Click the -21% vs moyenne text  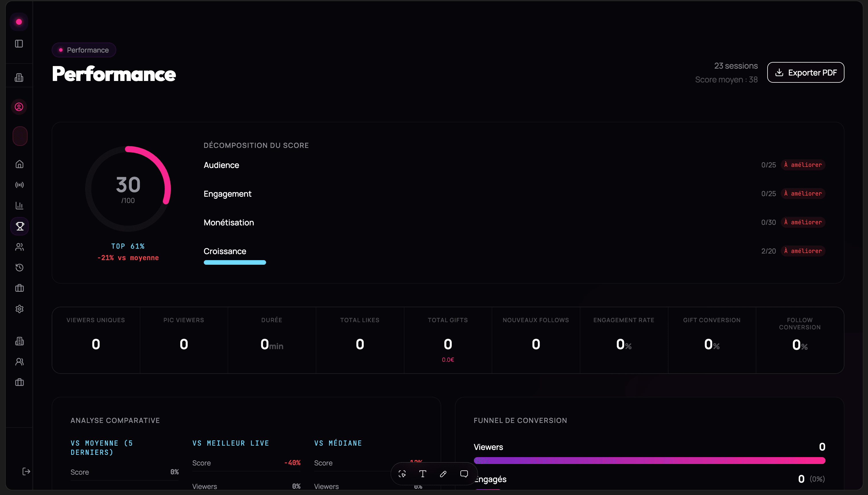[x=128, y=258]
